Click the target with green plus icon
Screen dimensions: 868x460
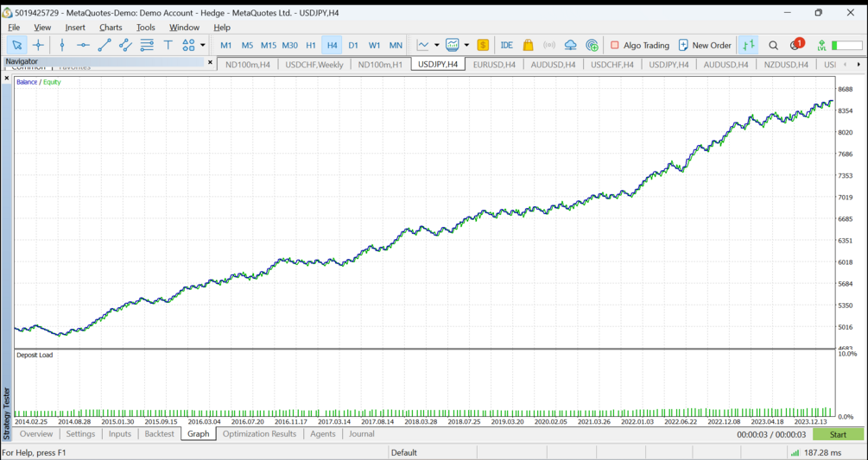click(x=592, y=46)
